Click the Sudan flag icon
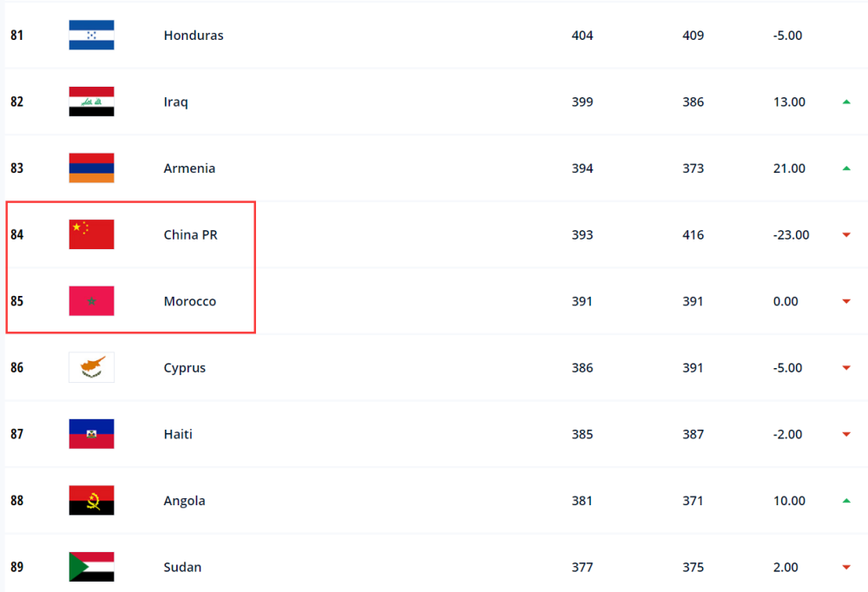 [x=91, y=567]
